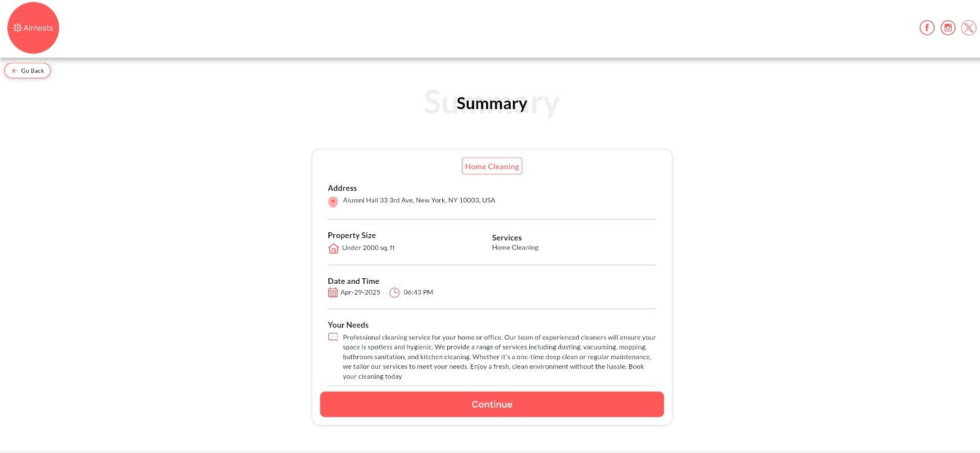Click the 06:43 PM time text
Image resolution: width=980 pixels, height=453 pixels.
418,293
